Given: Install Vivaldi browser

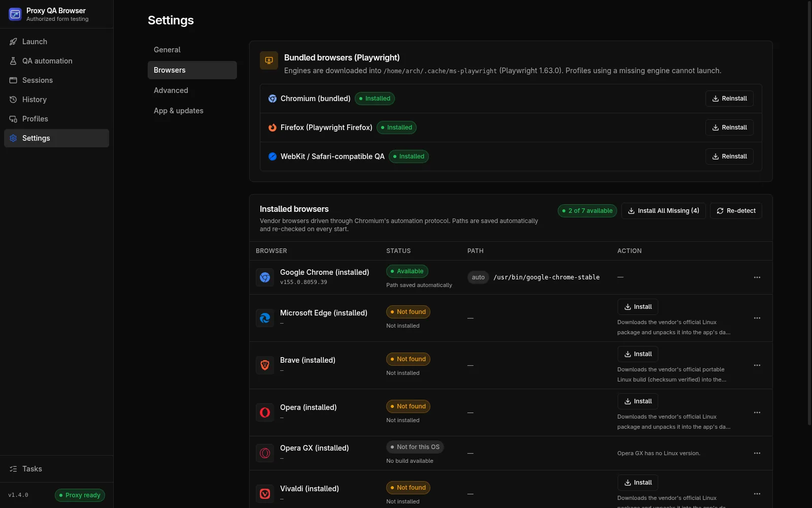Looking at the screenshot, I should tap(638, 483).
